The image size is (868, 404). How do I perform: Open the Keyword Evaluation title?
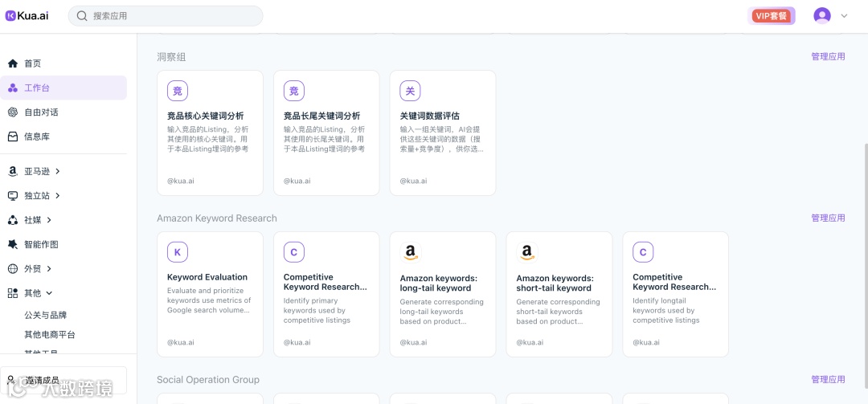(x=207, y=277)
